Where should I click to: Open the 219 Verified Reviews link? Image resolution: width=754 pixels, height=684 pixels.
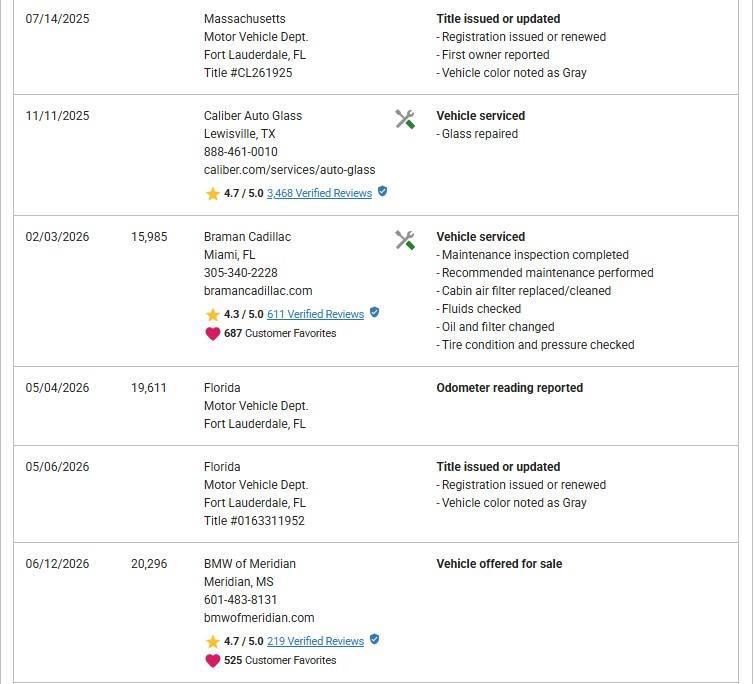tap(315, 642)
